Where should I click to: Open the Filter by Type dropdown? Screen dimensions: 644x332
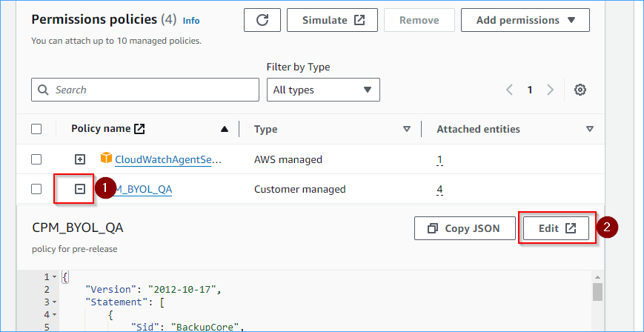[323, 90]
